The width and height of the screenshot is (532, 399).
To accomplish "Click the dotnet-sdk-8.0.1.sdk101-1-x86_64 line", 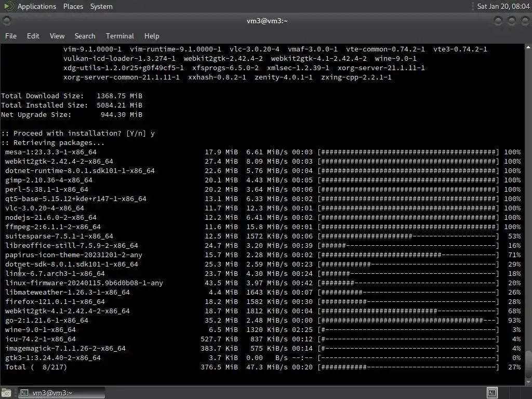I will [263, 264].
